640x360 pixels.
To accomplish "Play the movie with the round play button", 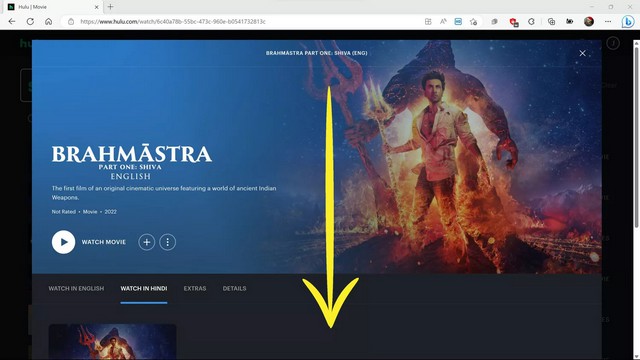I will tap(63, 242).
